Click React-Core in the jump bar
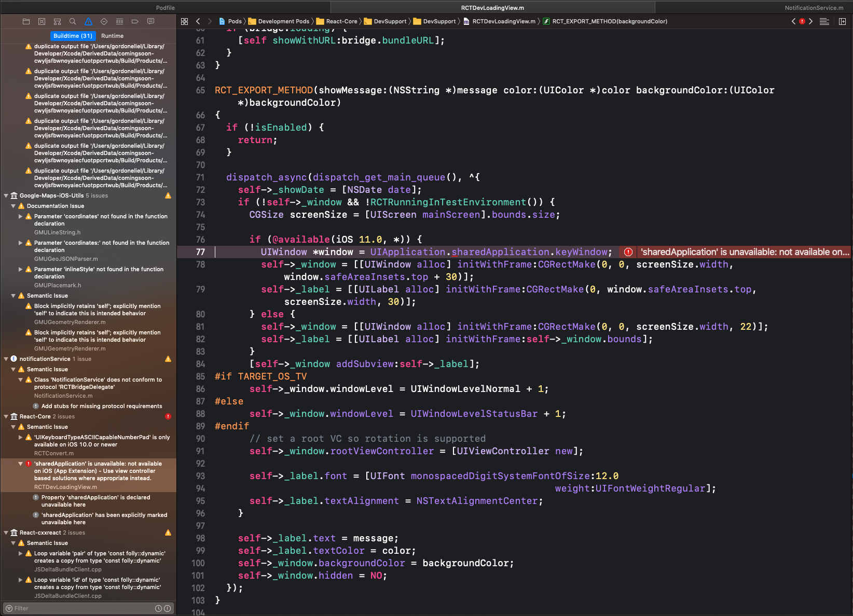Screen dimensions: 853x616 [337, 21]
